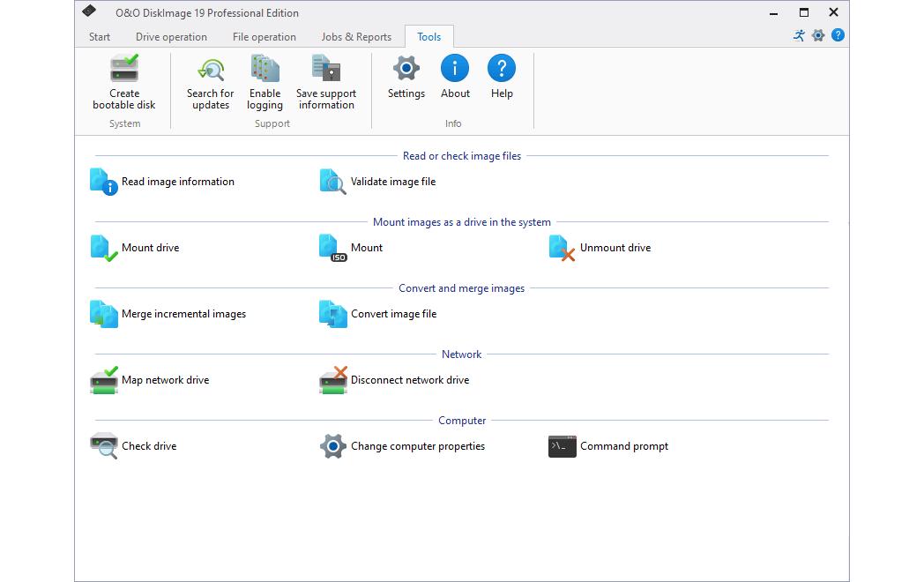Turn on Enable logging in ribbon
Image resolution: width=924 pixels, height=582 pixels.
(x=265, y=83)
